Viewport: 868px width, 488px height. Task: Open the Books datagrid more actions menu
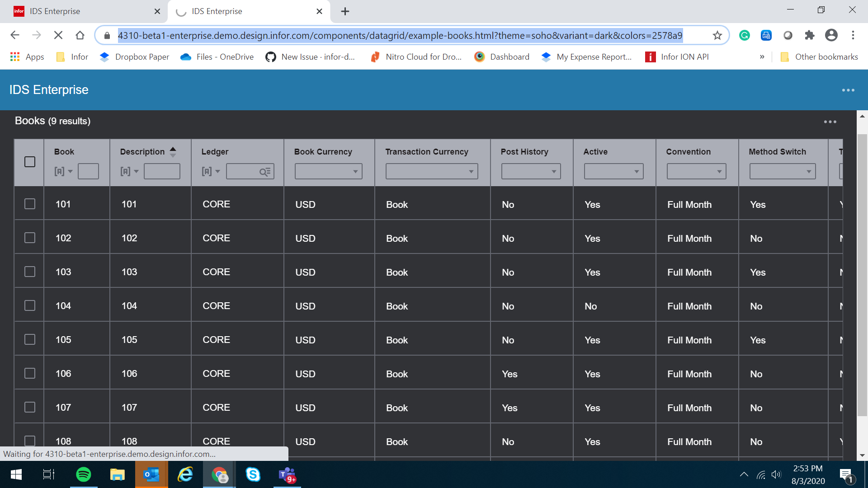pos(830,122)
